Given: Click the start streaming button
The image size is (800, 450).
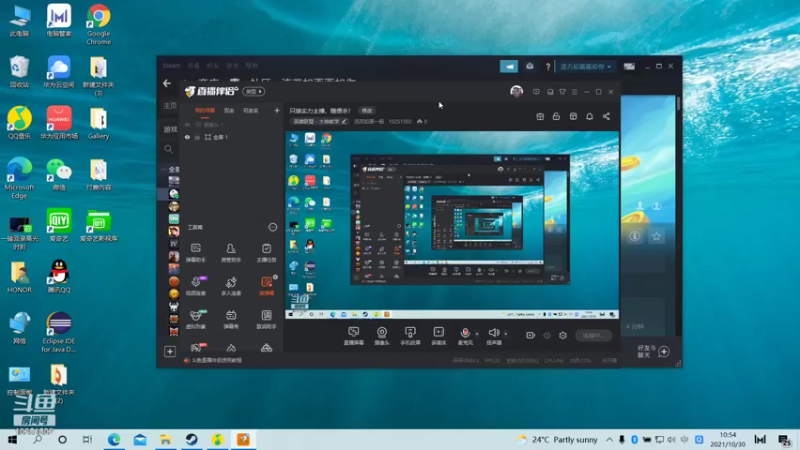Looking at the screenshot, I should tap(594, 335).
